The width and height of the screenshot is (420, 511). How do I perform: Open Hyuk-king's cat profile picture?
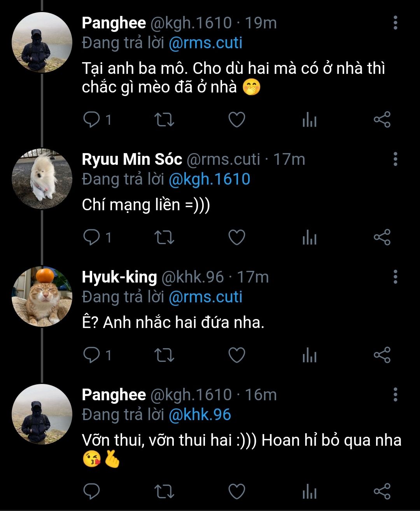[x=42, y=297]
